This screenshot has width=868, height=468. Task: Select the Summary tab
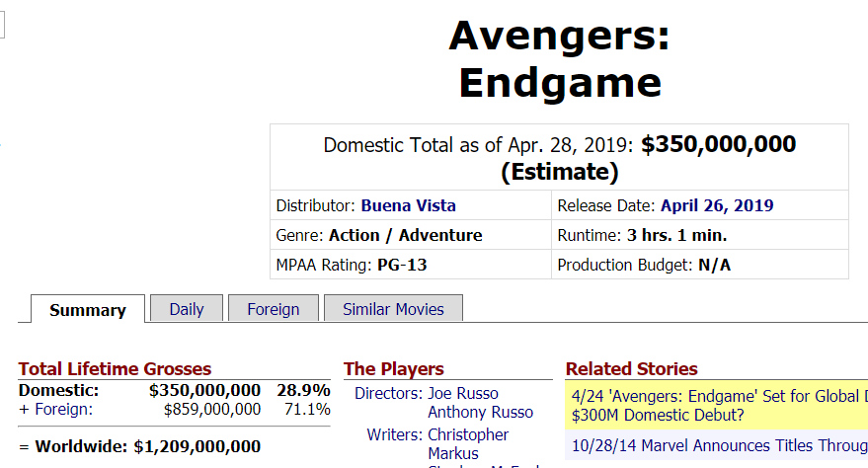coord(88,310)
